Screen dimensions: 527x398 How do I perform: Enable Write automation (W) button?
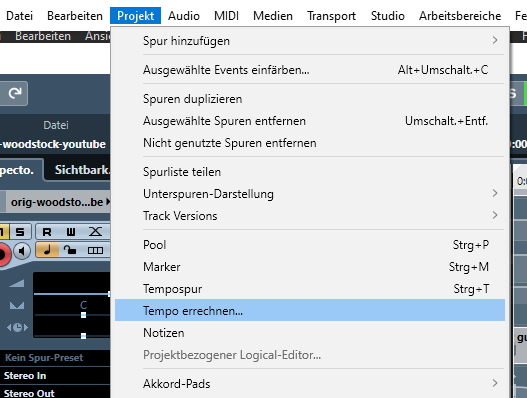71,232
